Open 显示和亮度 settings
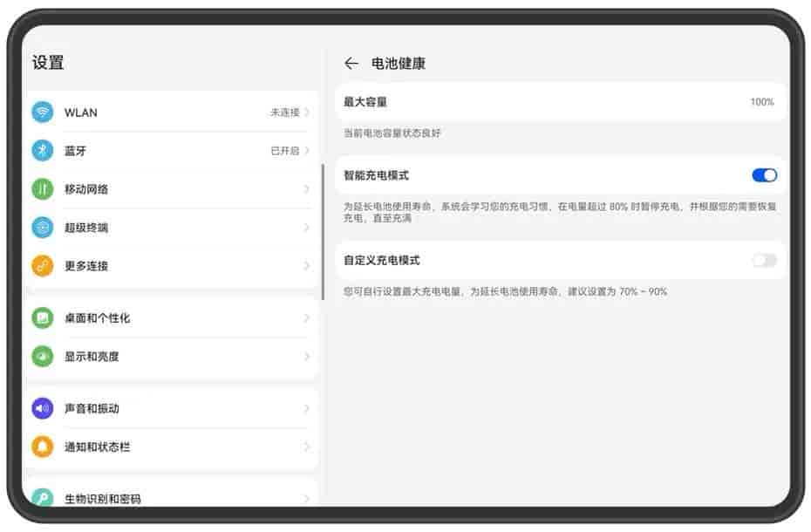 [x=172, y=356]
